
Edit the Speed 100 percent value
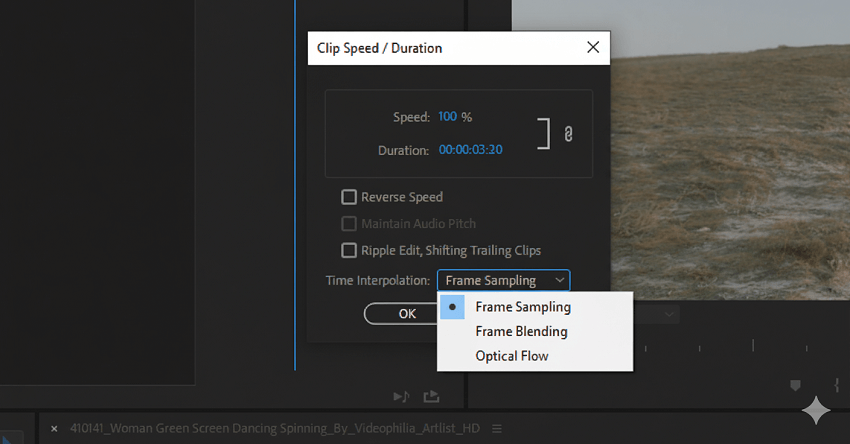(x=447, y=117)
